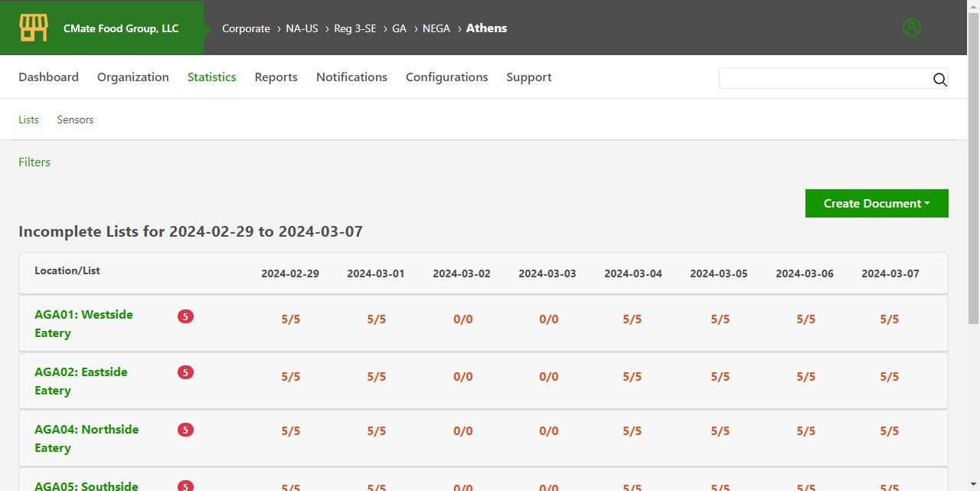Open the user account icon
The width and height of the screenshot is (980, 491).
911,28
